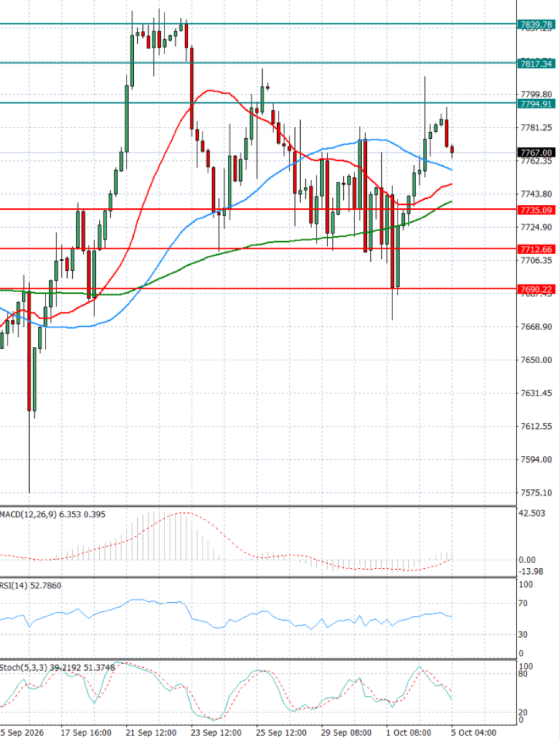Click the 23 Sep 12:00 time label
560x740 pixels.
216,733
